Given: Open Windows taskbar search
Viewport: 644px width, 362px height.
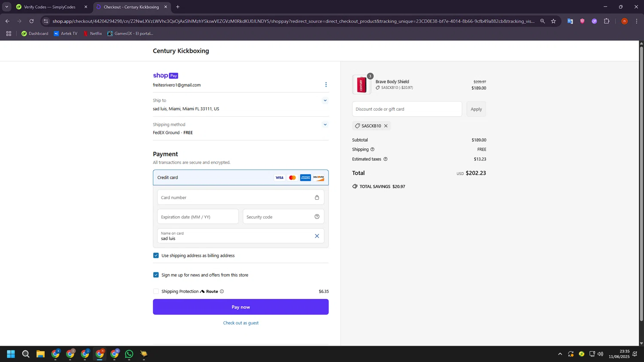Looking at the screenshot, I should pyautogui.click(x=26, y=354).
